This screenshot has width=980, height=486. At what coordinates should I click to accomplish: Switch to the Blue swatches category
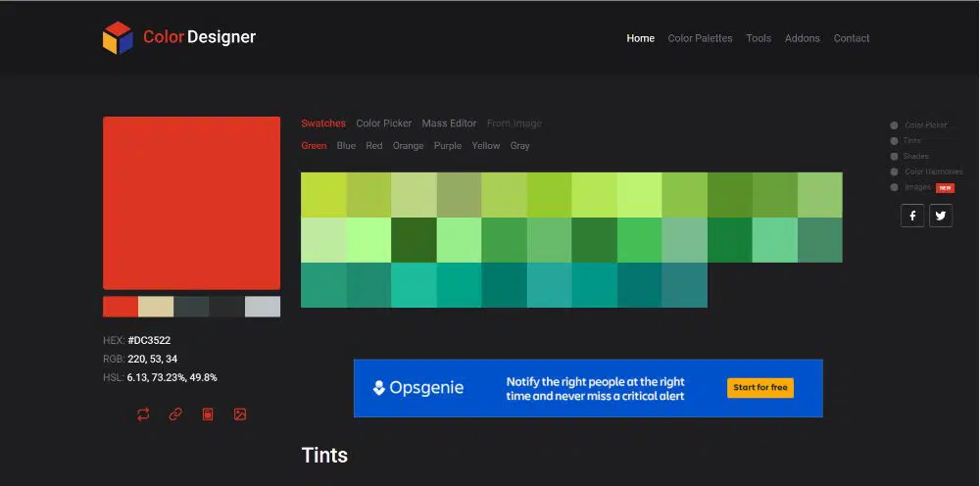coord(346,146)
